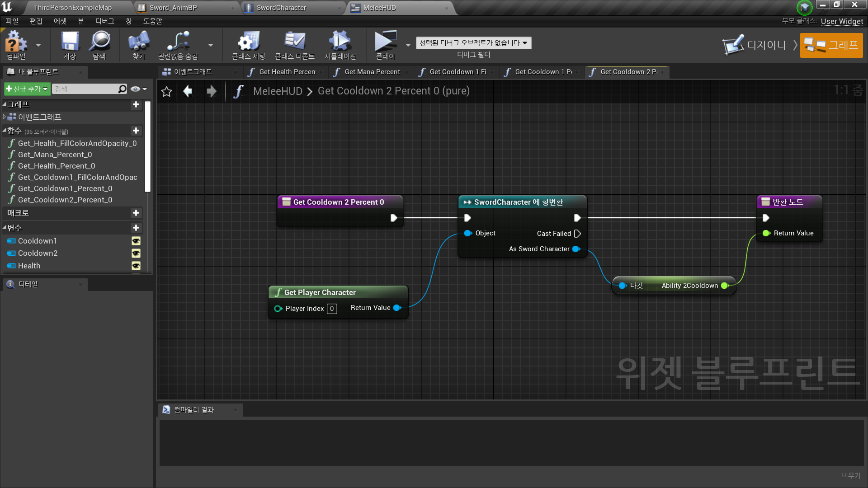Switch to Designer mode button
The image size is (868, 488).
(x=755, y=45)
